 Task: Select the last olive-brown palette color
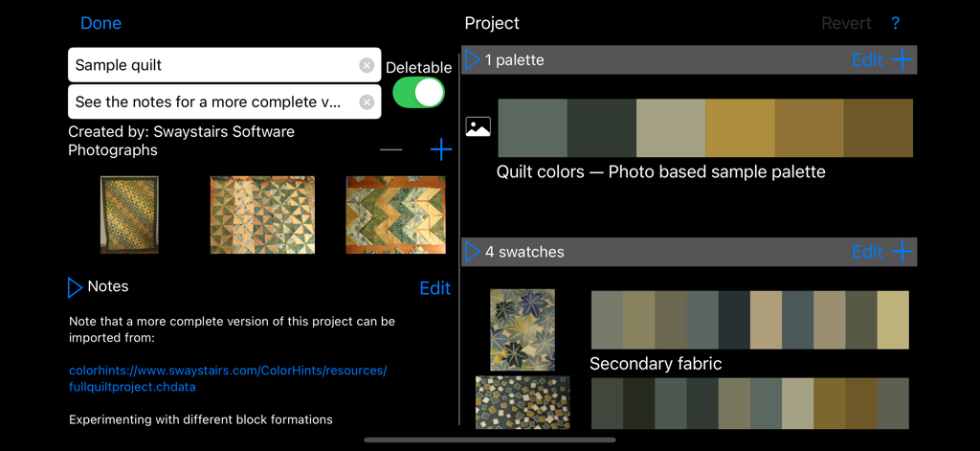click(879, 127)
